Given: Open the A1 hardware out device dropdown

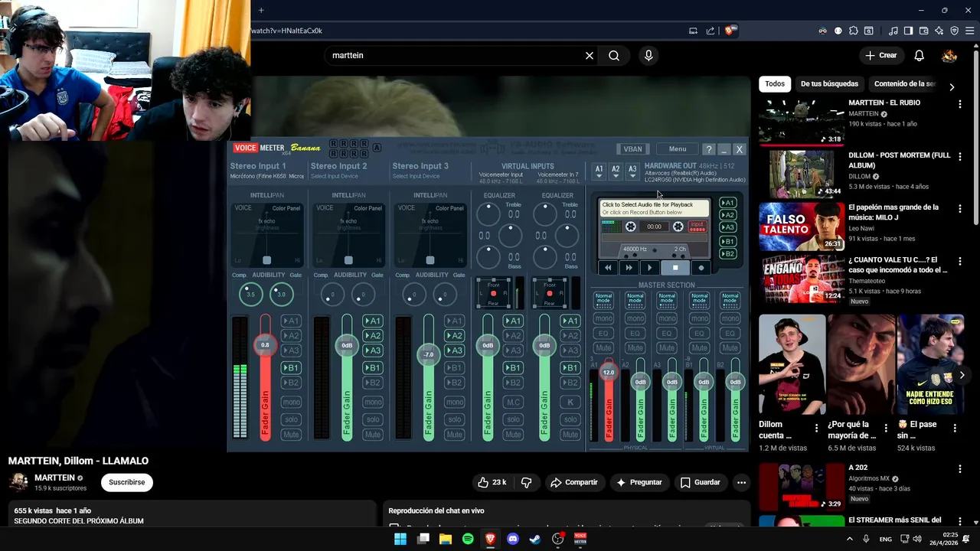Looking at the screenshot, I should [x=599, y=171].
